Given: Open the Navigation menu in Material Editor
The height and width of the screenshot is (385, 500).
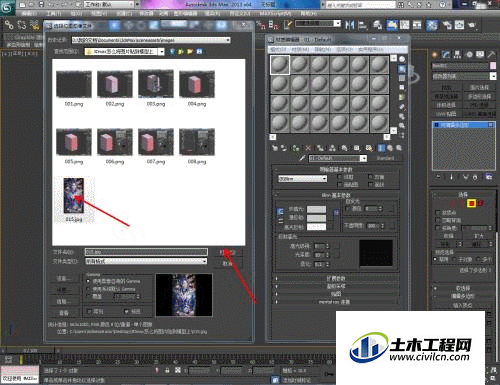Looking at the screenshot, I should pyautogui.click(x=323, y=50).
